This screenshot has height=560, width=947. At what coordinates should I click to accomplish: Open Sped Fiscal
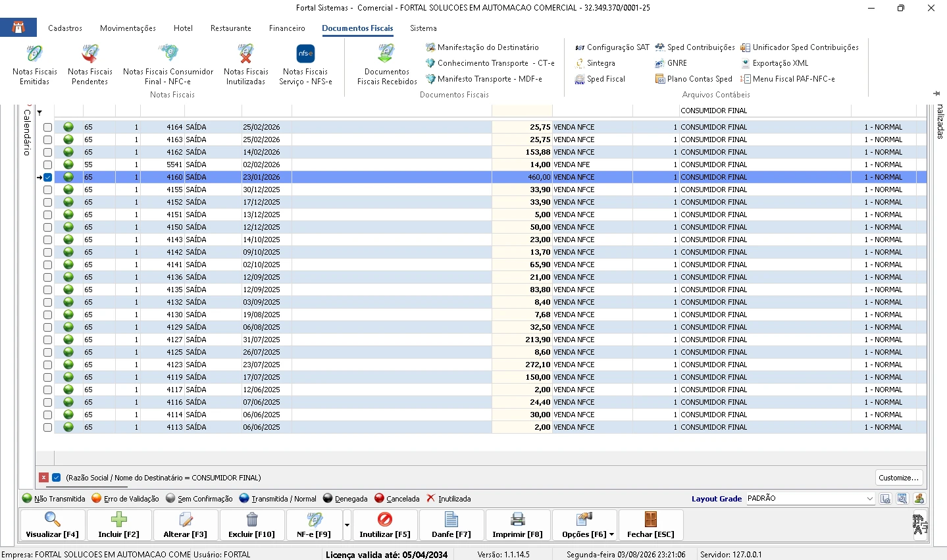click(600, 79)
